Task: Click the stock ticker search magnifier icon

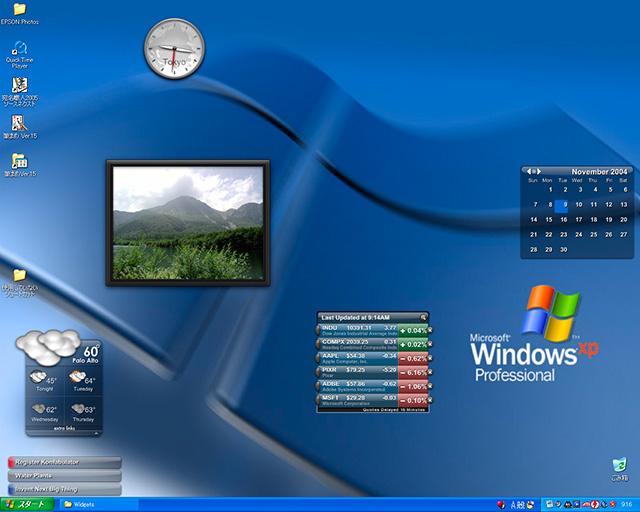Action: (x=423, y=317)
